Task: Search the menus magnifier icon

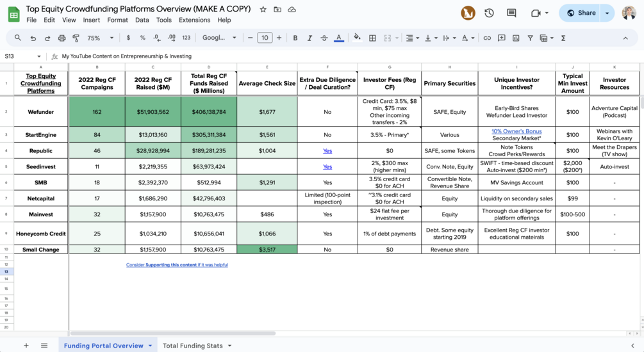Action: 18,38
